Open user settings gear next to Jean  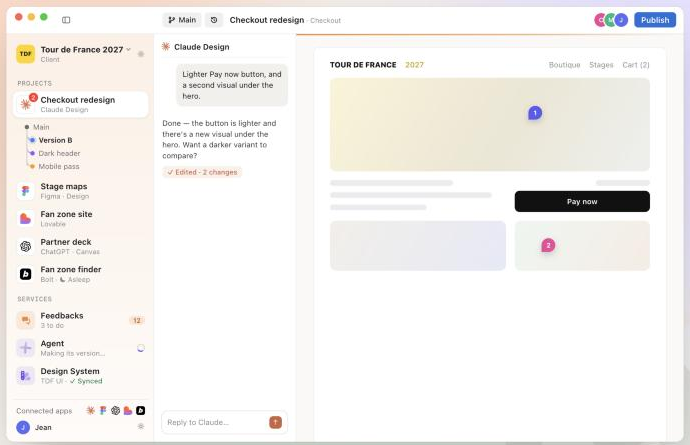click(x=141, y=426)
